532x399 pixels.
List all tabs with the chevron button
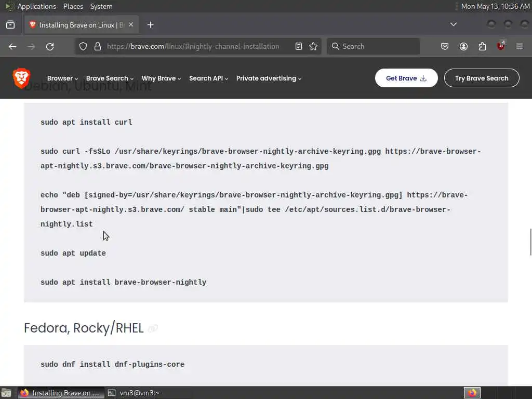(453, 24)
